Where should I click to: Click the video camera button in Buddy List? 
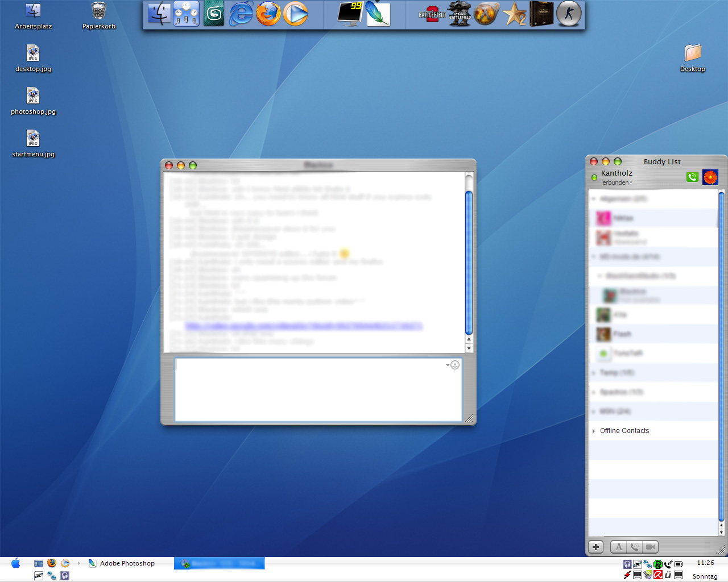(650, 547)
